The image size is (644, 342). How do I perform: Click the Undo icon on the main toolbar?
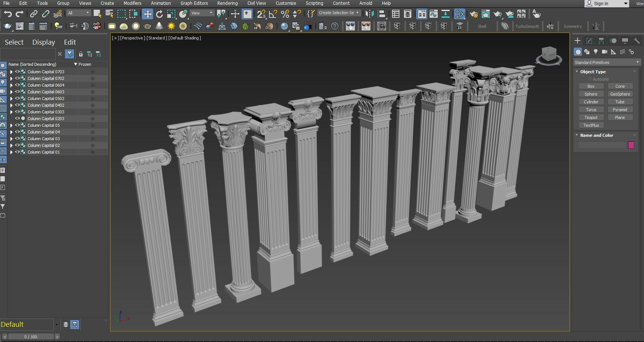point(7,14)
